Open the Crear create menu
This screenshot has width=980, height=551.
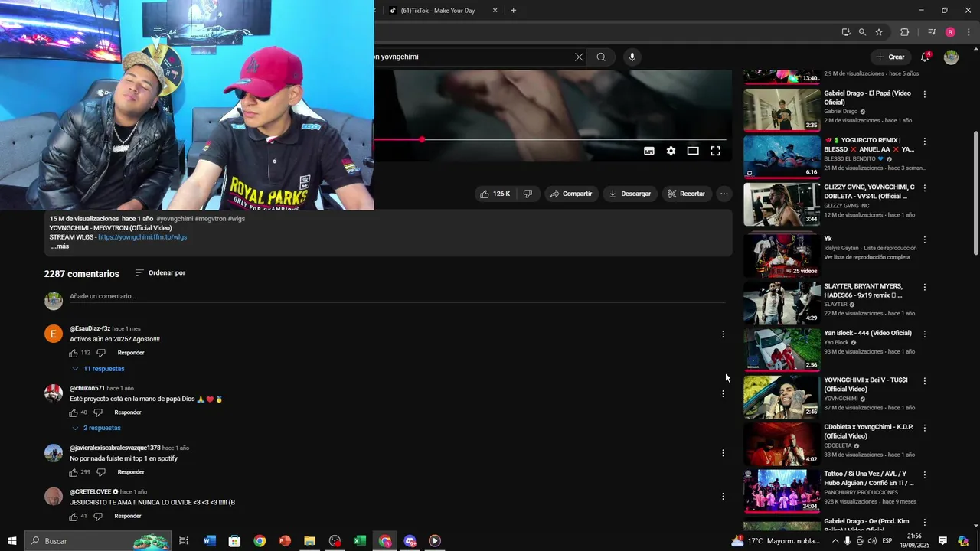(x=890, y=57)
